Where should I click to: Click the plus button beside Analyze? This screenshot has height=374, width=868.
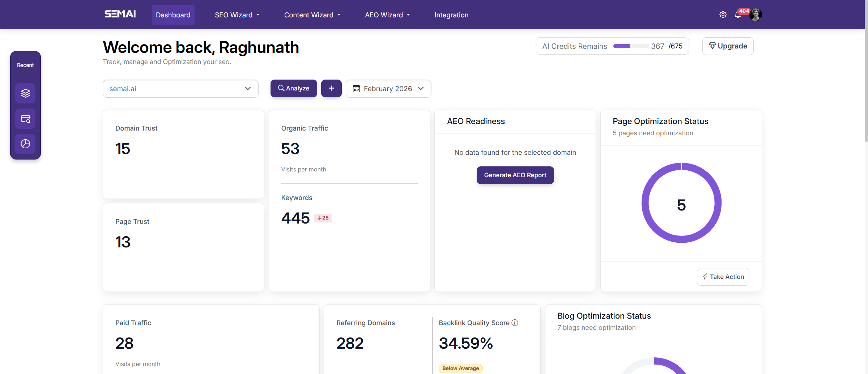331,88
